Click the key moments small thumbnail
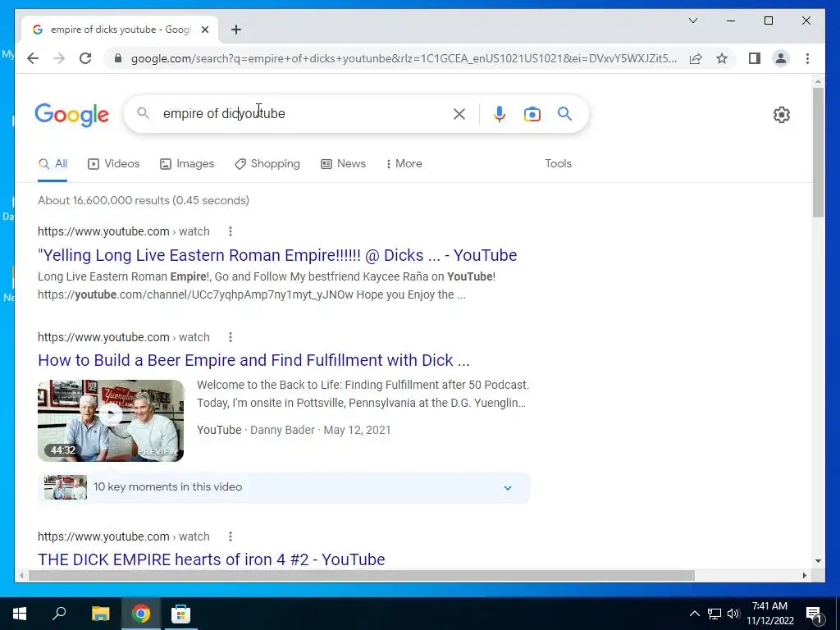Viewport: 840px width, 630px height. point(66,487)
